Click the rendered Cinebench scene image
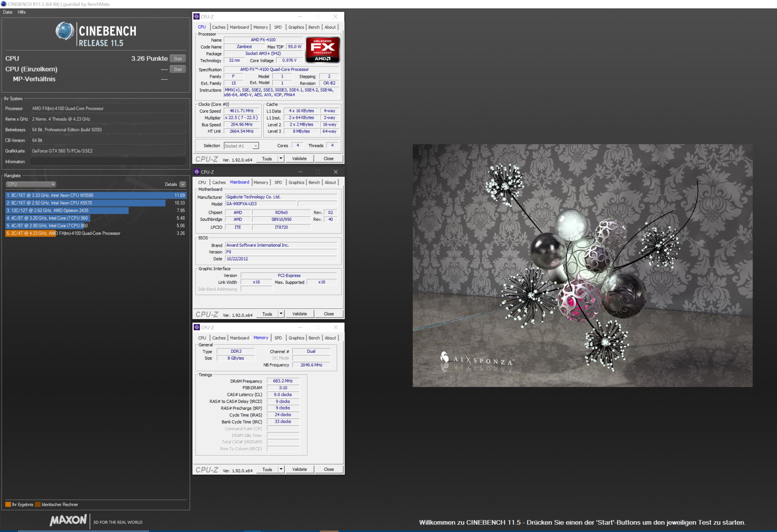The height and width of the screenshot is (532, 777). pos(582,266)
